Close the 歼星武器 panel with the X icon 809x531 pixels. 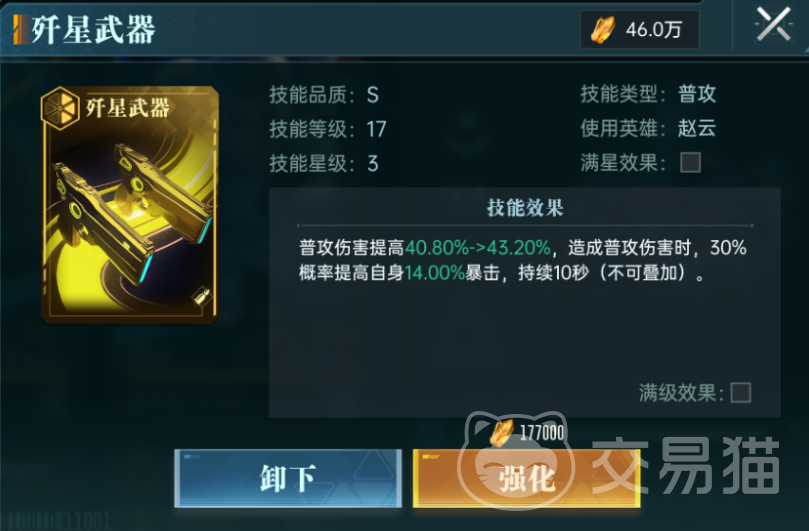point(773,24)
